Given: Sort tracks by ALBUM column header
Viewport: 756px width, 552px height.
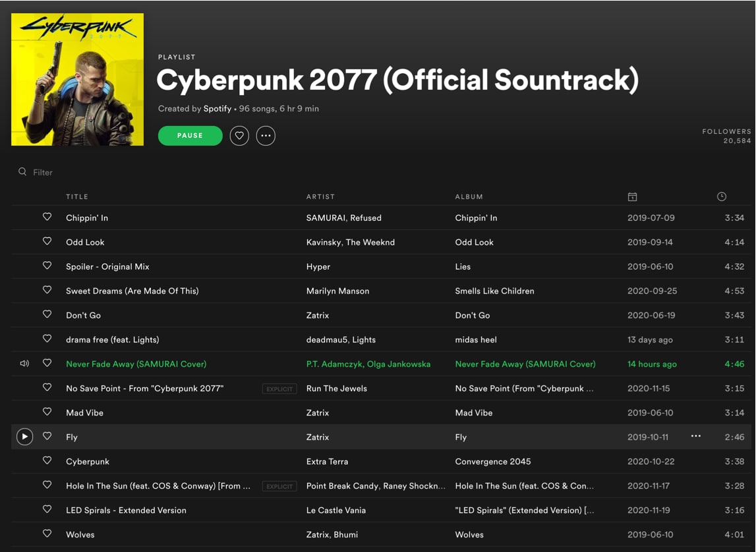Looking at the screenshot, I should click(x=469, y=197).
